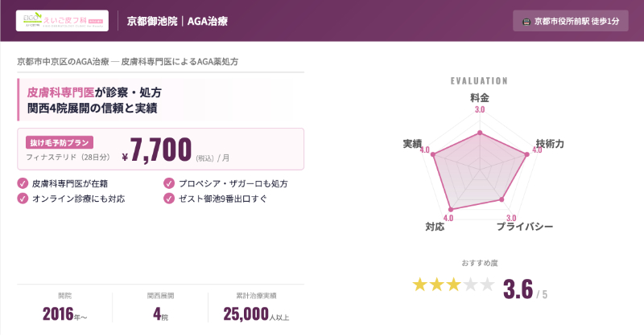Click the 抜け毛予防プラン plan badge

click(x=60, y=140)
